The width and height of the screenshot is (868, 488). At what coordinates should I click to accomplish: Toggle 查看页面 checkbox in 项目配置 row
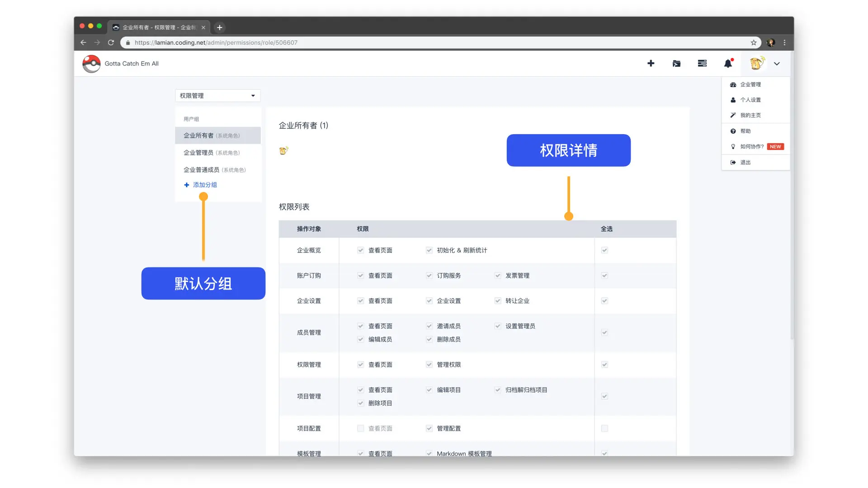pos(360,428)
